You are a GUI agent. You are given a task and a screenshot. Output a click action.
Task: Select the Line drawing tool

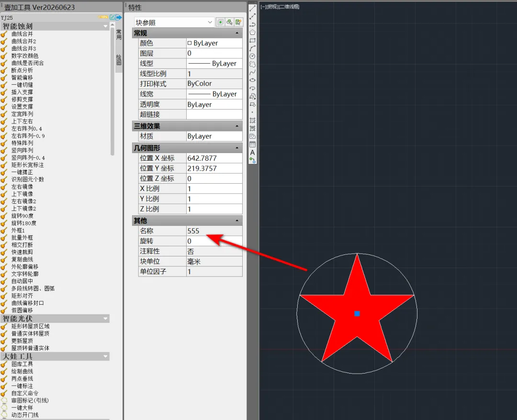coord(252,9)
